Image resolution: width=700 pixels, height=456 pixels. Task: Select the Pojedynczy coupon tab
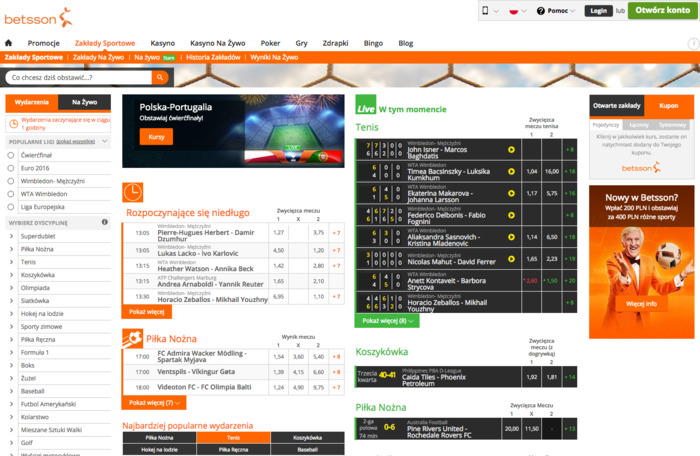[606, 125]
